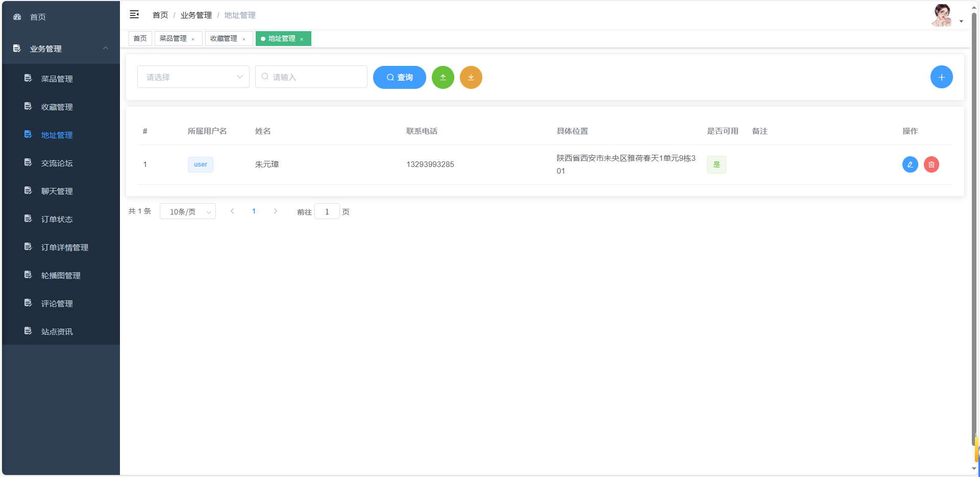The height and width of the screenshot is (477, 980).
Task: Edit the address record using the pencil icon
Action: click(x=910, y=164)
